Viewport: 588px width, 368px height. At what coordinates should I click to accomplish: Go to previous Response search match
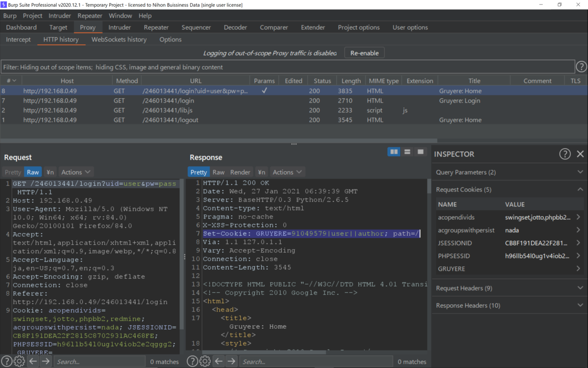pos(219,362)
